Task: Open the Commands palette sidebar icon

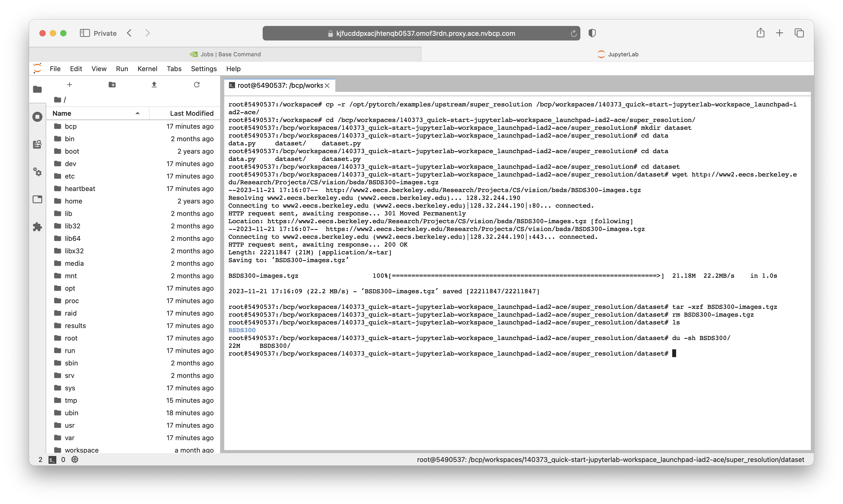Action: pyautogui.click(x=37, y=144)
